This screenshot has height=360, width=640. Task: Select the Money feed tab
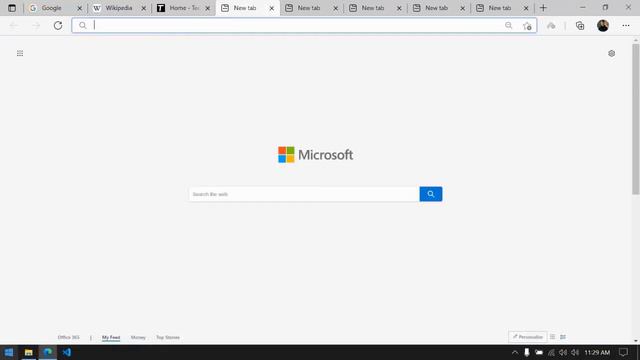pos(138,337)
